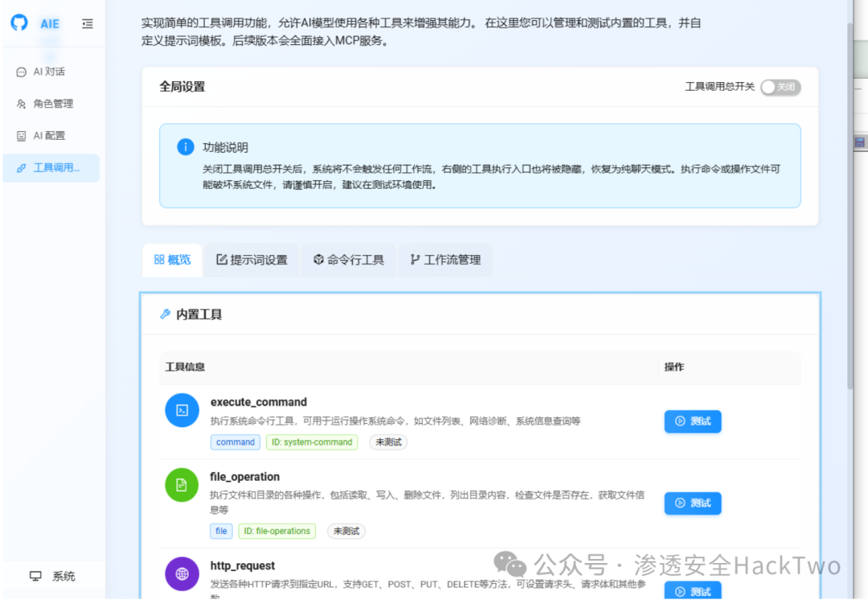
Task: Click the 命令行工具 tab
Action: [x=348, y=260]
